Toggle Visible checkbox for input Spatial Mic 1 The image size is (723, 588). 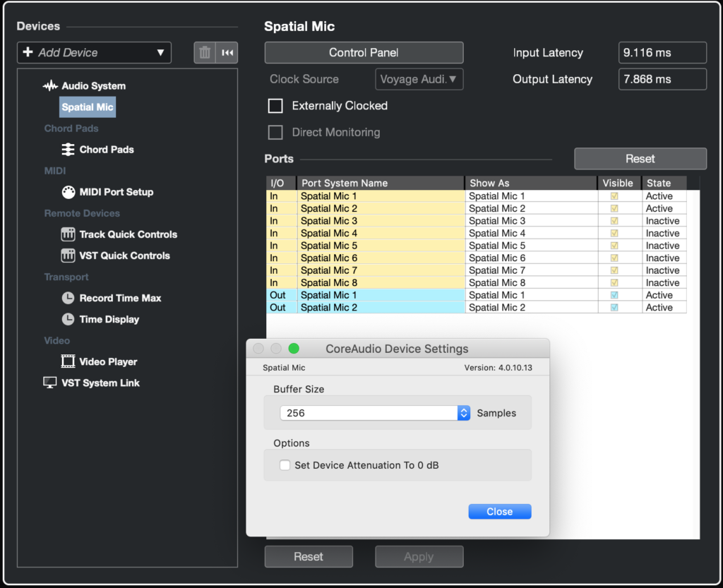(x=614, y=196)
